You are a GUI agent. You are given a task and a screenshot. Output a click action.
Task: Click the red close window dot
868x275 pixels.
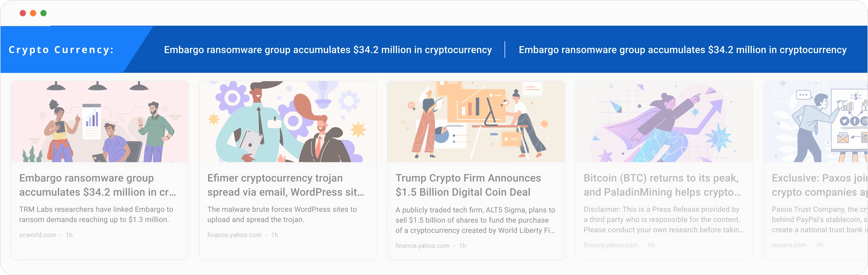pos(23,13)
